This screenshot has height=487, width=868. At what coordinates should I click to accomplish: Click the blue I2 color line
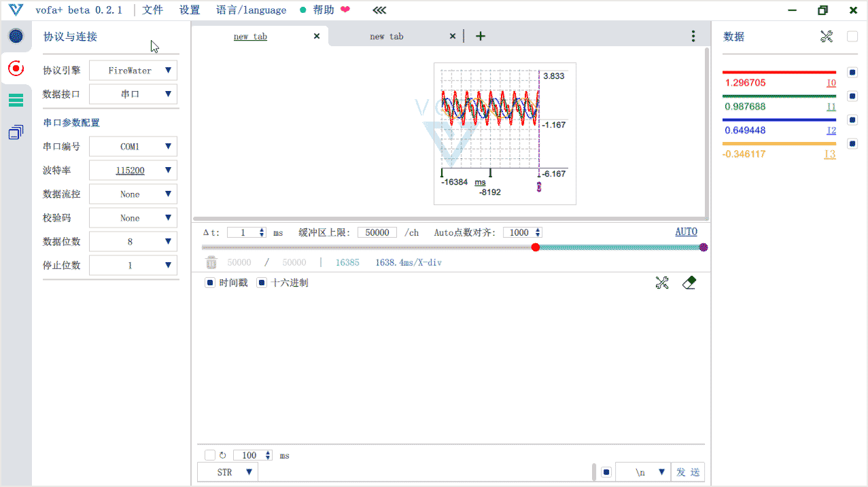point(779,120)
